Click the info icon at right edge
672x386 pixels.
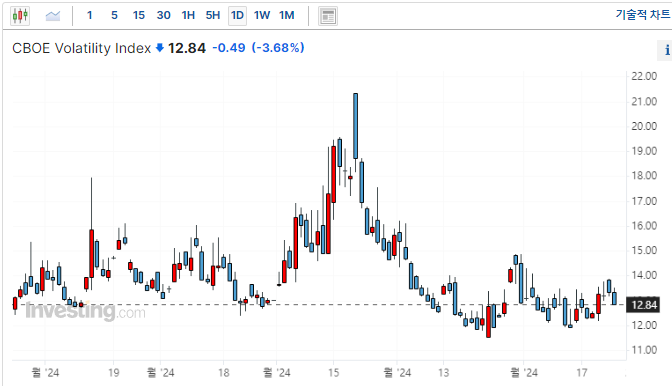[666, 50]
